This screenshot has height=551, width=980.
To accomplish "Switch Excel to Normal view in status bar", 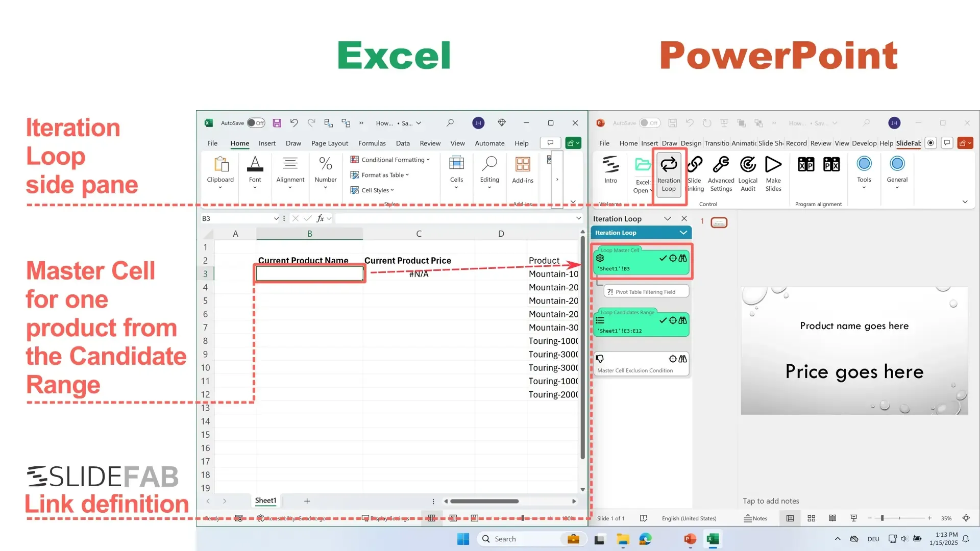I will point(432,518).
